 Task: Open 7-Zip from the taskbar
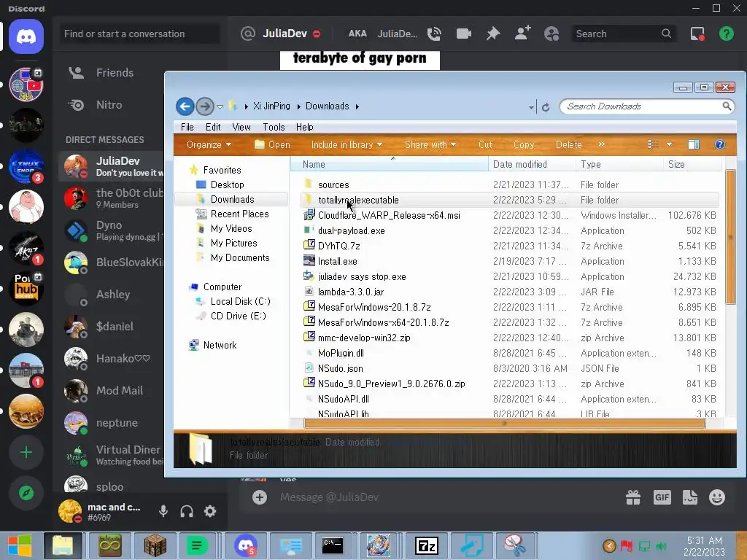click(x=426, y=545)
